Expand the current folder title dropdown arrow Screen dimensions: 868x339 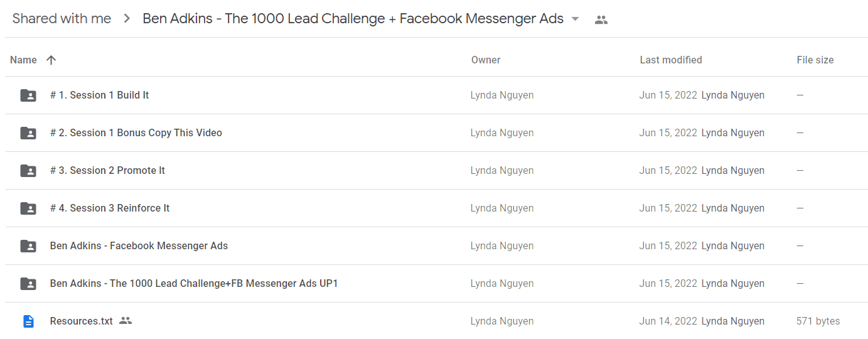(576, 19)
